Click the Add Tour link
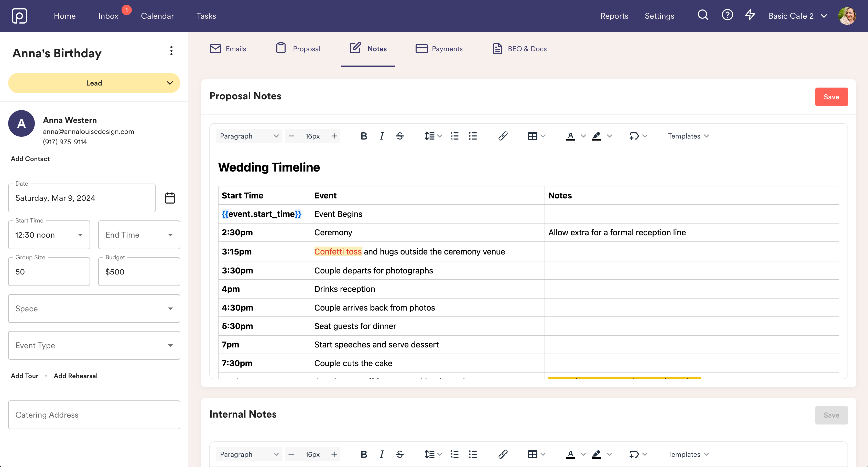 (24, 376)
